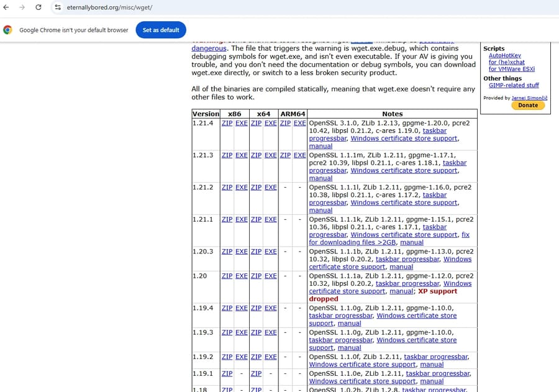This screenshot has height=392, width=559.
Task: Open manual link in 1.19.4 notes
Action: (349, 323)
